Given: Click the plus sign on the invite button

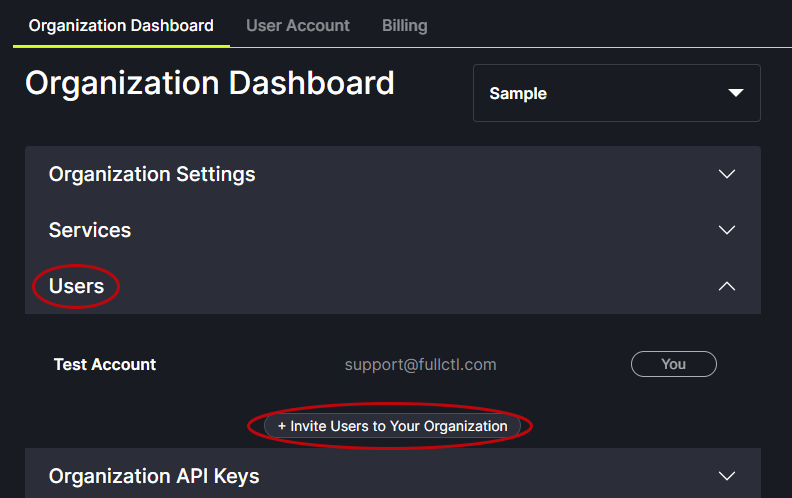Looking at the screenshot, I should click(282, 426).
